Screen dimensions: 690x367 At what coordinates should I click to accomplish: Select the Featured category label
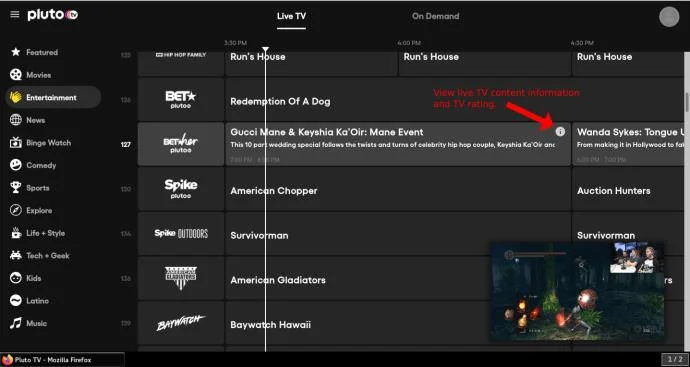(x=42, y=52)
